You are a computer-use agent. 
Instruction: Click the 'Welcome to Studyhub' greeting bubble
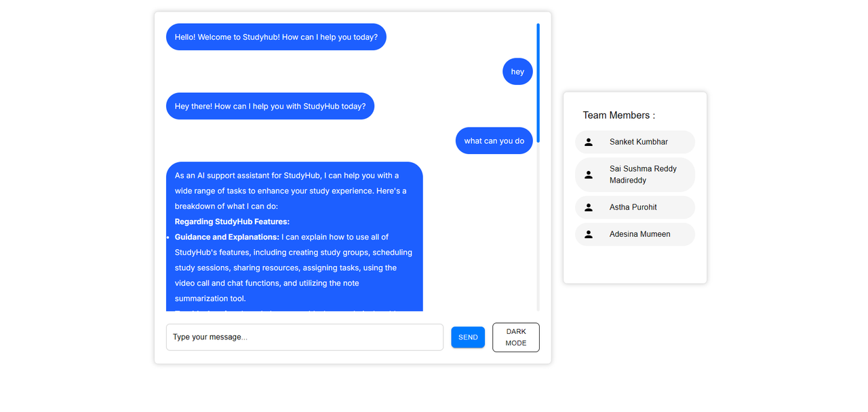point(276,37)
